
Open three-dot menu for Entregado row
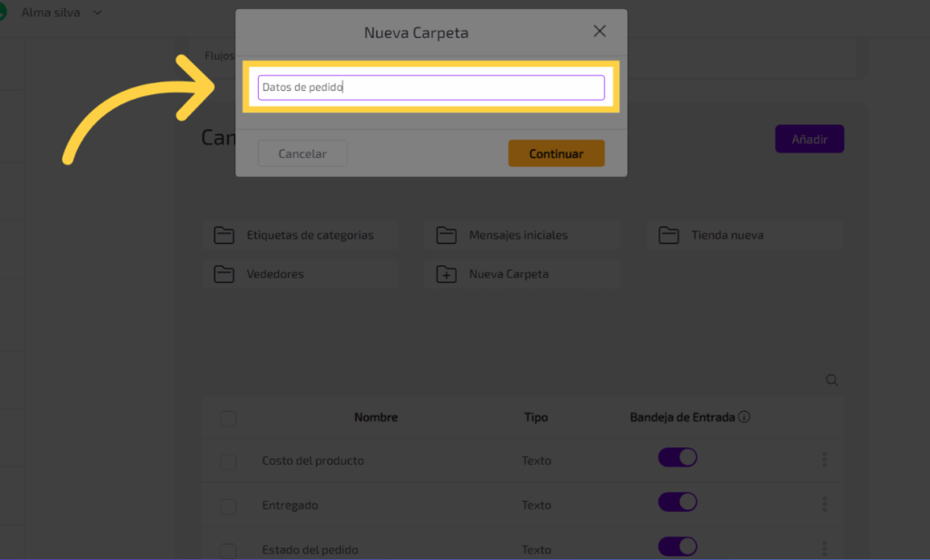point(825,504)
